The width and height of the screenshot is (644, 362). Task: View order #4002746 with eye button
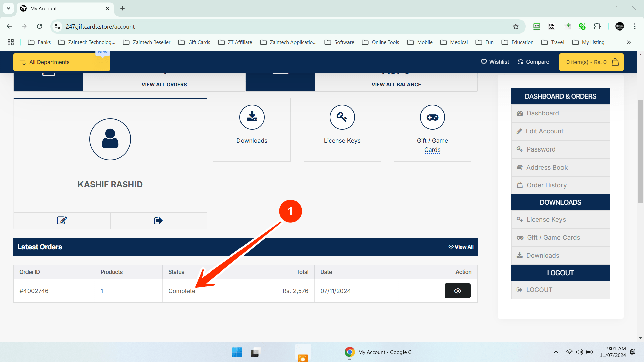coord(458,291)
